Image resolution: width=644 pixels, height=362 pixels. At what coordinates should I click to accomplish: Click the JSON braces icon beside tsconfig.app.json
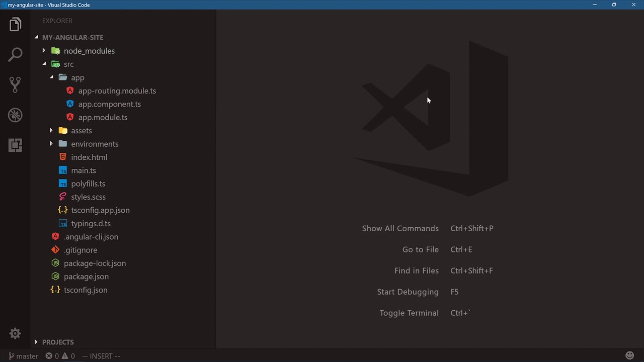coord(63,210)
